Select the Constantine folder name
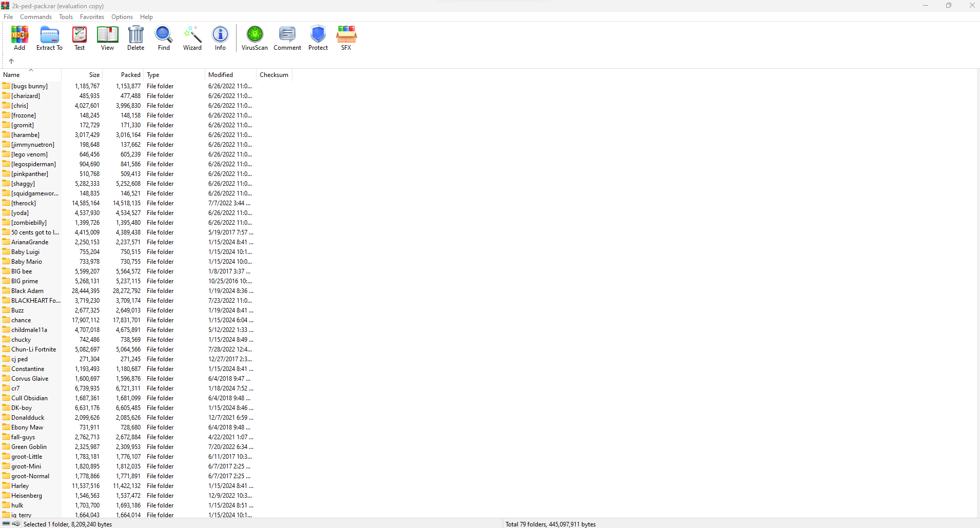This screenshot has width=980, height=528. (28, 369)
